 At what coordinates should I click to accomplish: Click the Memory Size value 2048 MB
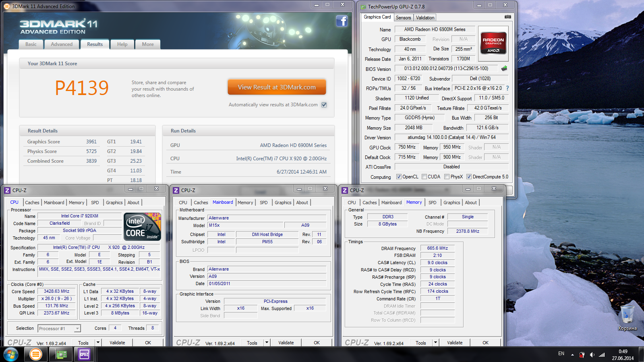414,128
